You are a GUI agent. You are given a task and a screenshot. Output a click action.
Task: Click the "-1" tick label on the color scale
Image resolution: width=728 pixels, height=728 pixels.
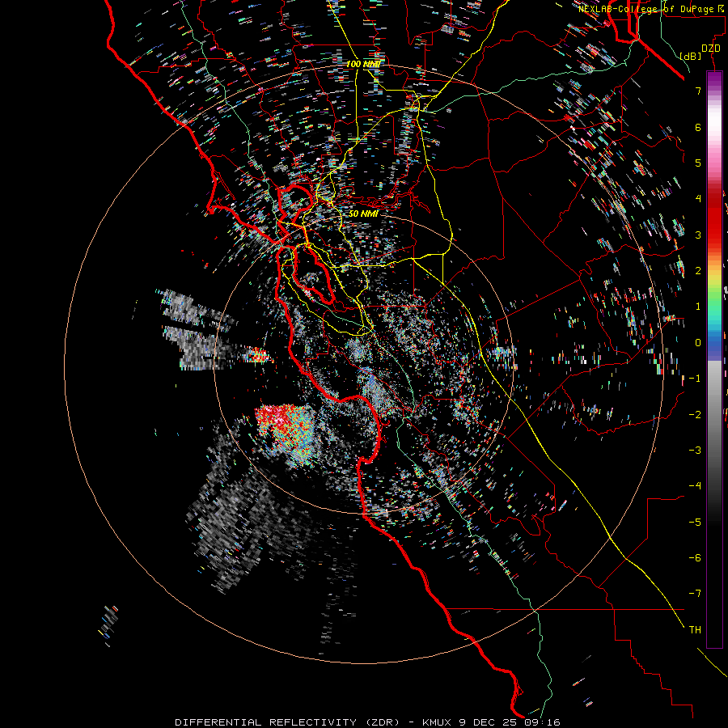(695, 379)
